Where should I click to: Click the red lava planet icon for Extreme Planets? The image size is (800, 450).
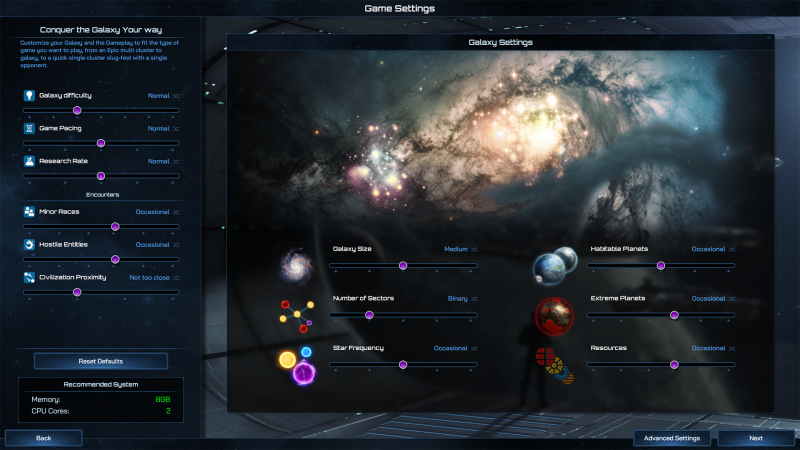tap(554, 316)
